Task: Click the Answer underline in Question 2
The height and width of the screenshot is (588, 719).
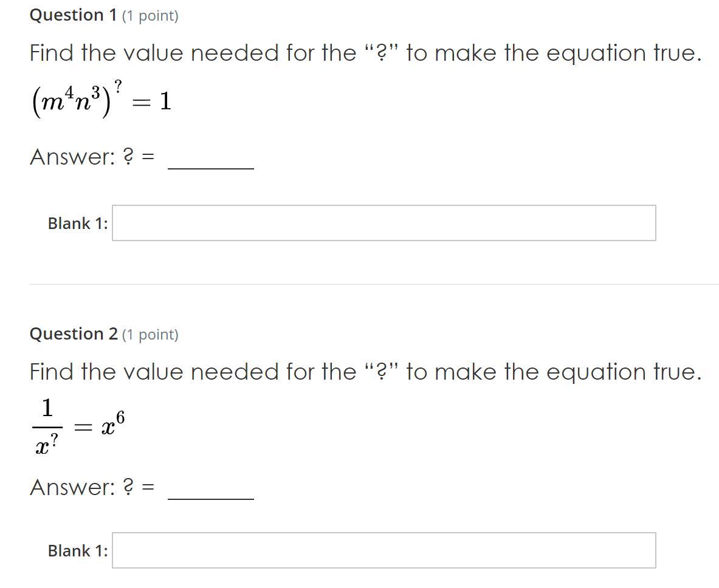Action: click(210, 498)
